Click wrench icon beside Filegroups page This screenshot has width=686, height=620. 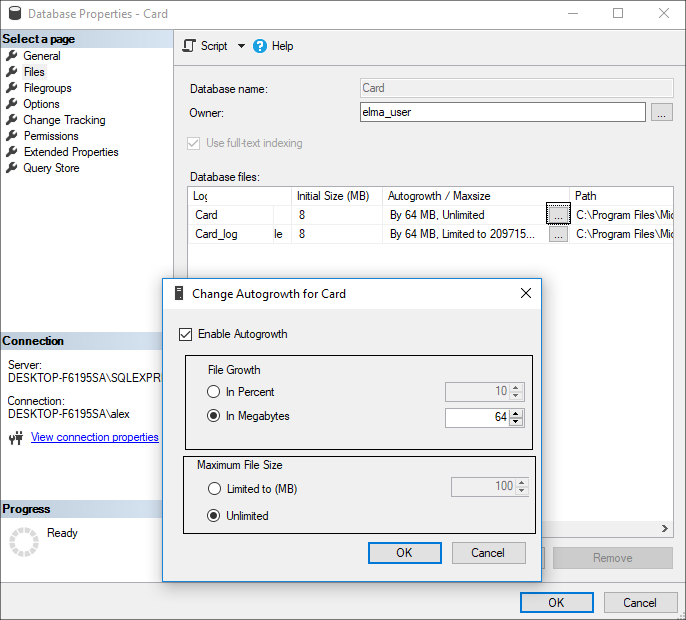click(x=12, y=88)
